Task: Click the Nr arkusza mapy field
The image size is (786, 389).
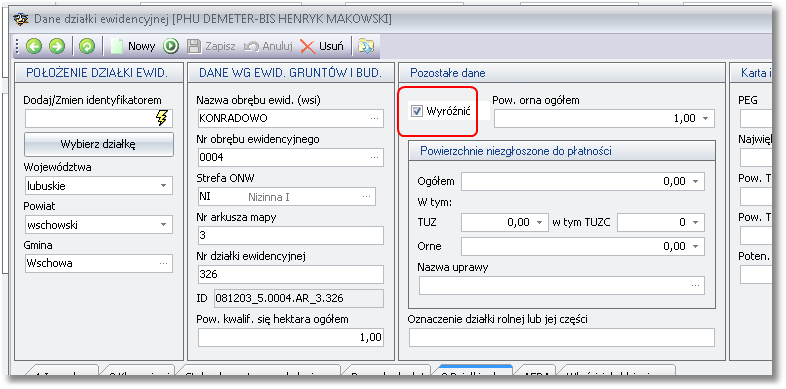Action: click(291, 235)
